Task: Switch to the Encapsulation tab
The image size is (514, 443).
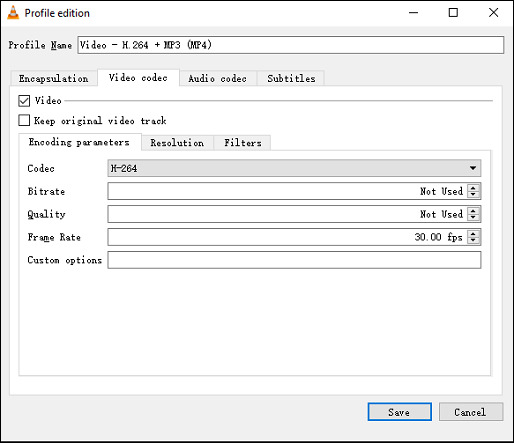Action: click(x=54, y=79)
